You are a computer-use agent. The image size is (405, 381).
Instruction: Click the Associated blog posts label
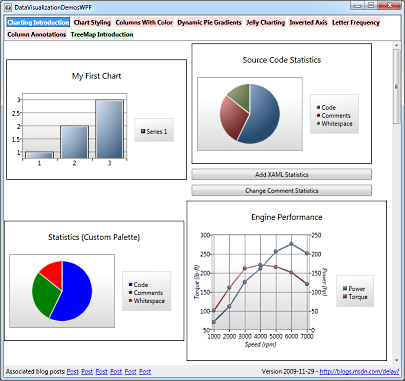click(36, 371)
